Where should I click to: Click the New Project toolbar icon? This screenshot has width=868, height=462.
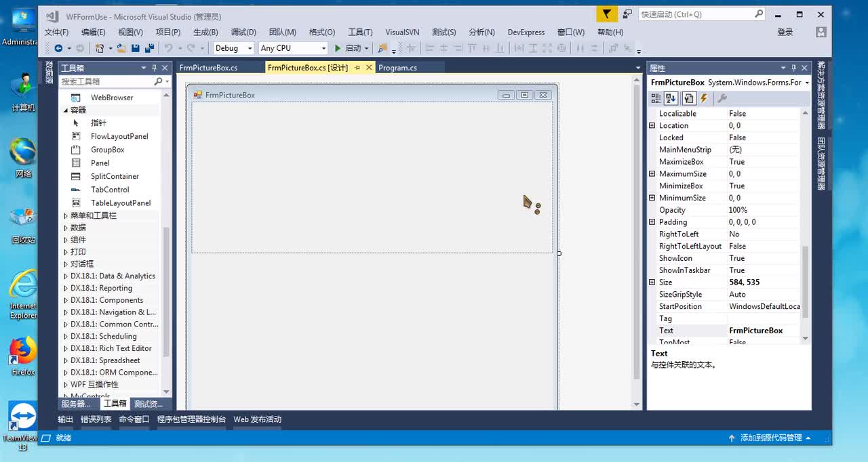[100, 48]
